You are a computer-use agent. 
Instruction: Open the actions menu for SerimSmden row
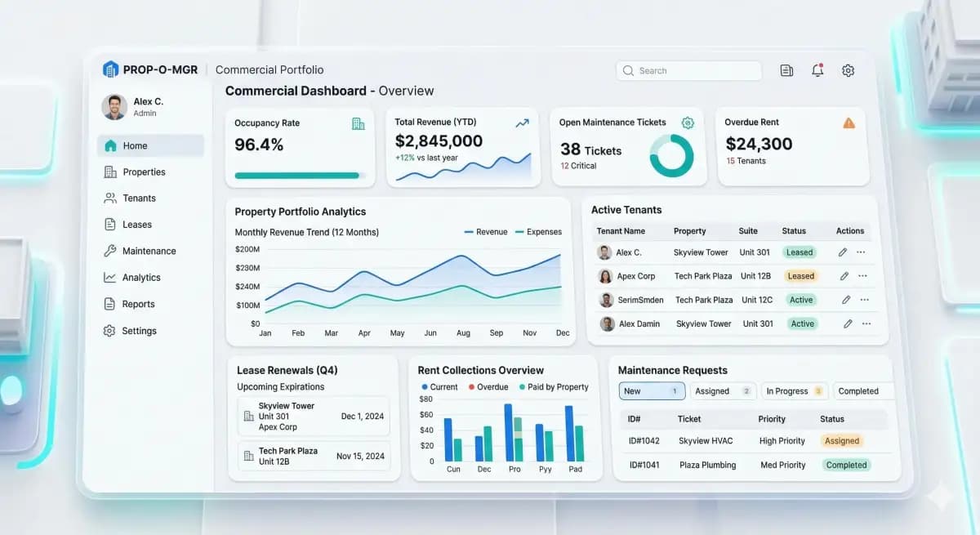coord(862,300)
